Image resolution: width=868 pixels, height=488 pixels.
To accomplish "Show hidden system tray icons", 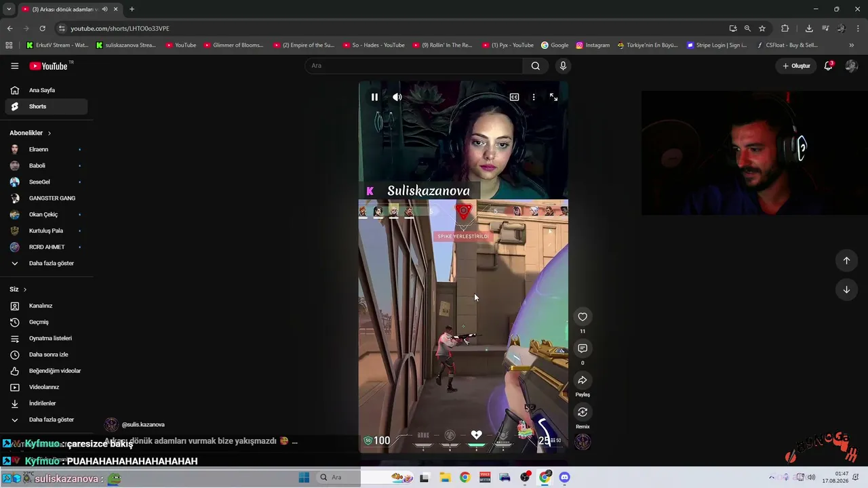I will tap(771, 477).
